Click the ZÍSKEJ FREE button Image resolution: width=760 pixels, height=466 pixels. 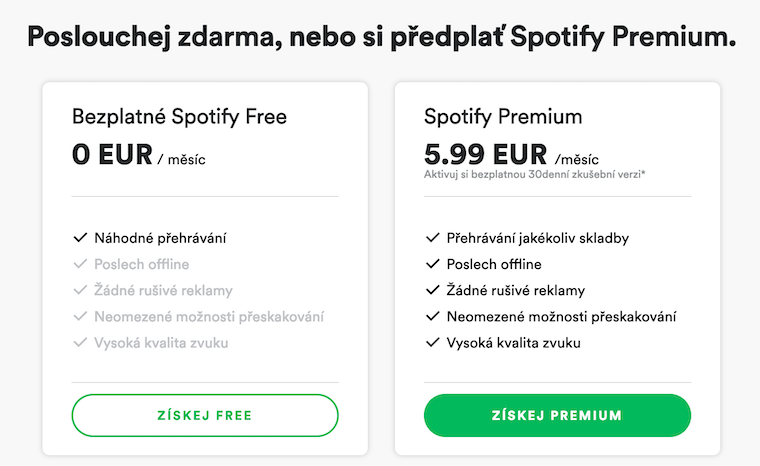205,415
